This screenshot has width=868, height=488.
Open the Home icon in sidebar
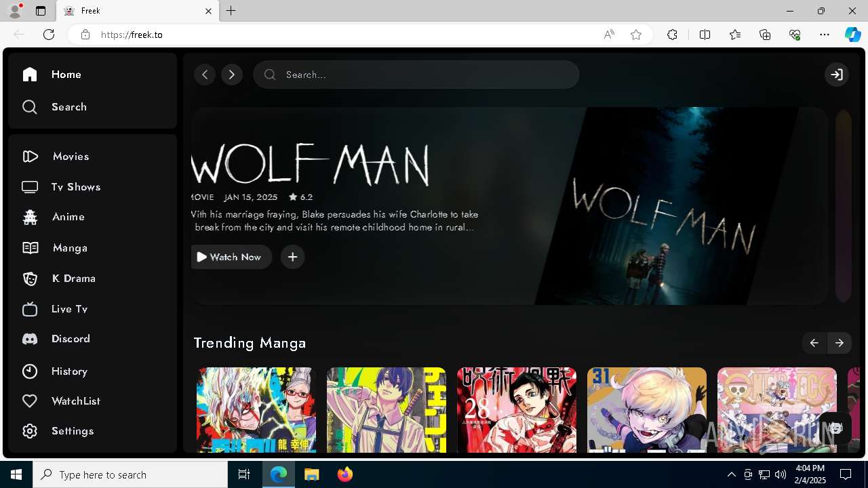(x=30, y=75)
